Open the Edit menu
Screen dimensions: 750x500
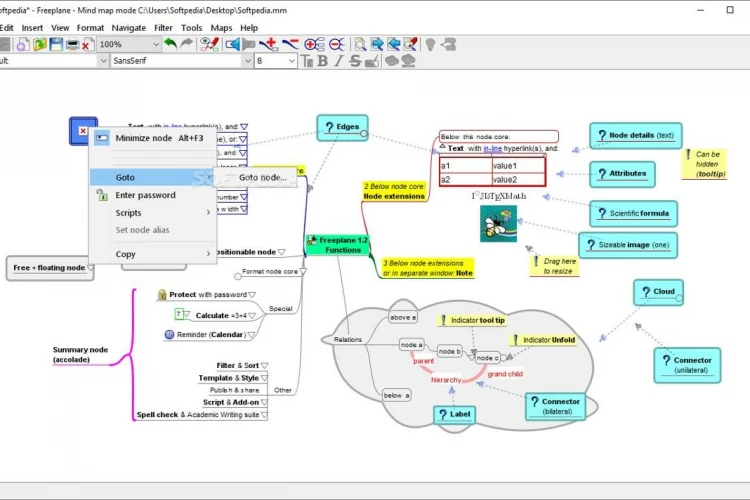[x=6, y=28]
